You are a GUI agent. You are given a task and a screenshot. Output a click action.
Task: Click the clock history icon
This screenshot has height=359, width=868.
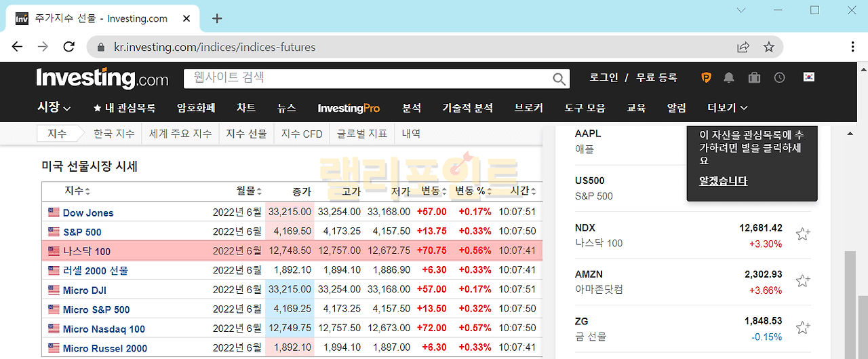coord(780,78)
